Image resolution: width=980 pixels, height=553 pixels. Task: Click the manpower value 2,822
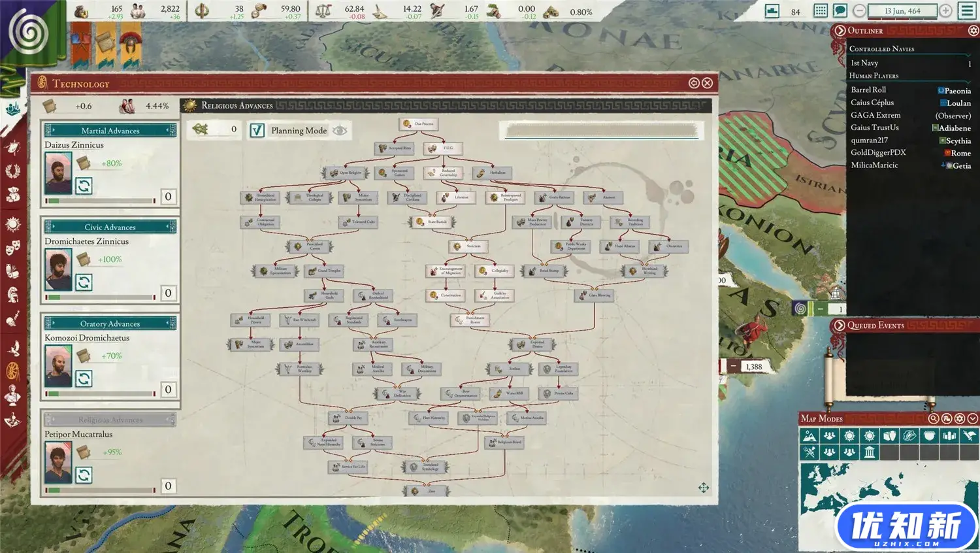(x=170, y=8)
